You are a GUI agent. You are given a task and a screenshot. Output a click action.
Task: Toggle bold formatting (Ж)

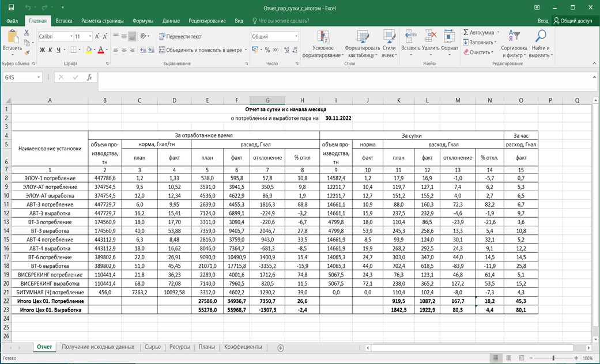pos(42,50)
